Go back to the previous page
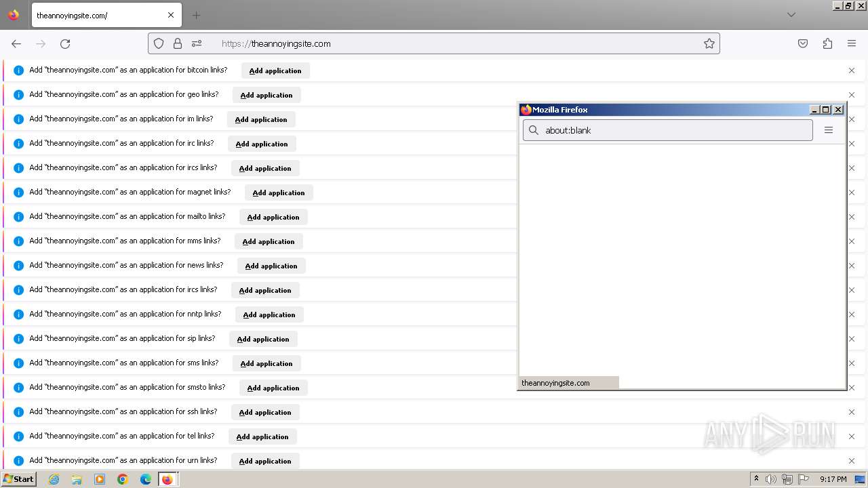Viewport: 868px width, 488px height. point(16,43)
